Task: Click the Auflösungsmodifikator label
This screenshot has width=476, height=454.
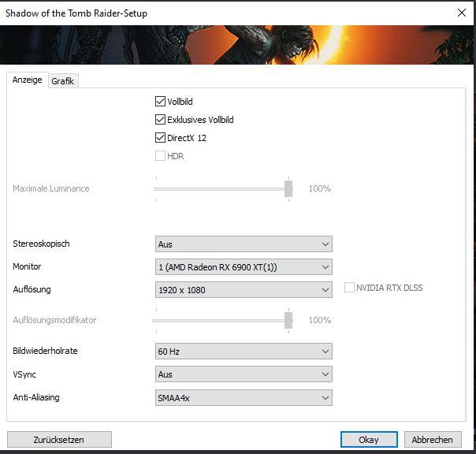Action: pos(54,320)
